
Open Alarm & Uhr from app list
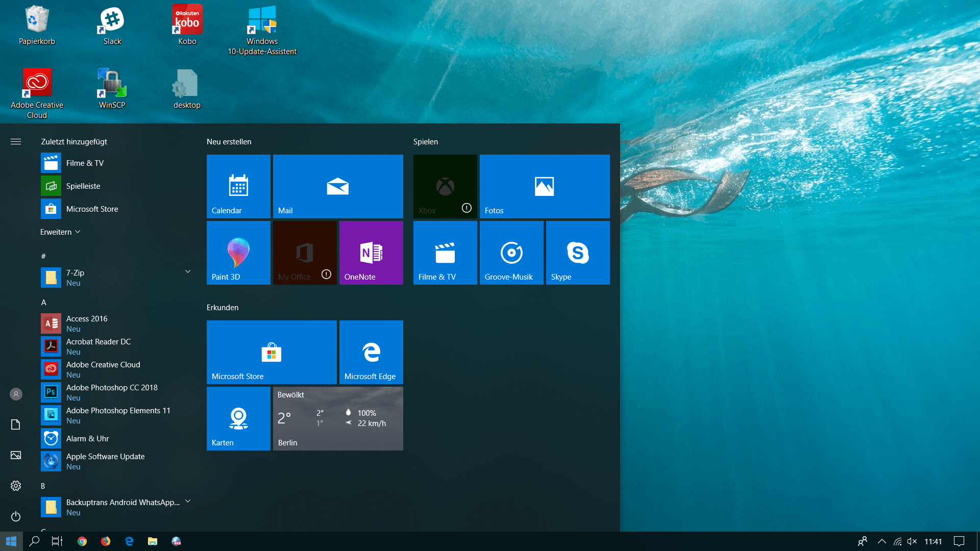[116, 438]
